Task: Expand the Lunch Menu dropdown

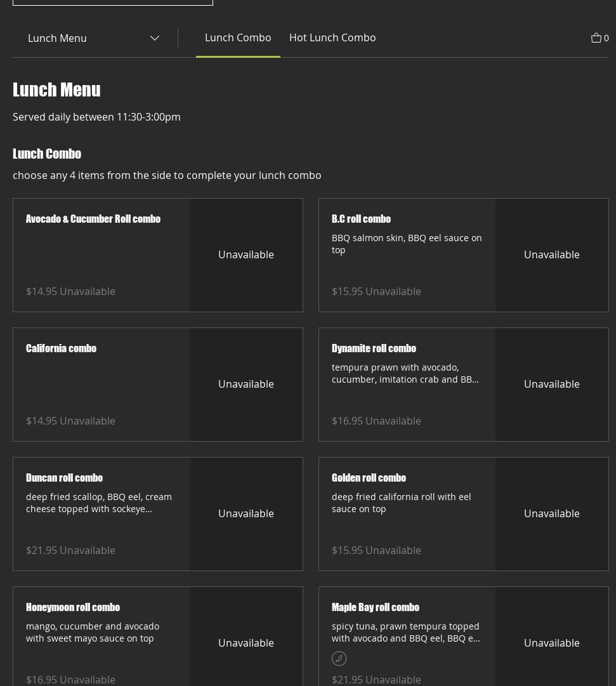Action: coord(93,38)
